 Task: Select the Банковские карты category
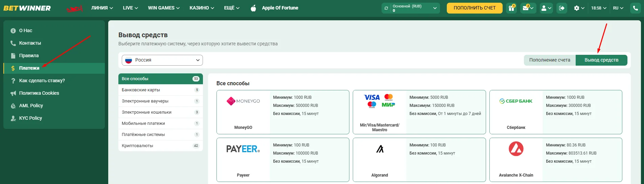pos(161,90)
